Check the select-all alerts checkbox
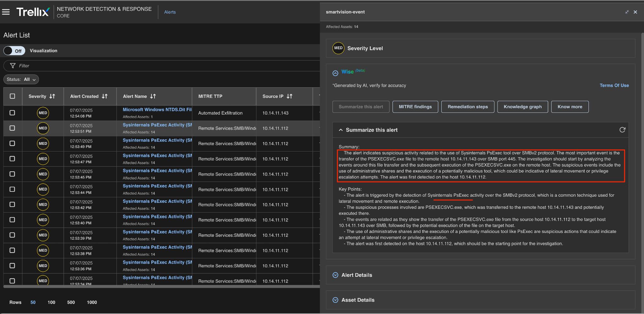Viewport: 644px width, 314px height. [x=13, y=96]
